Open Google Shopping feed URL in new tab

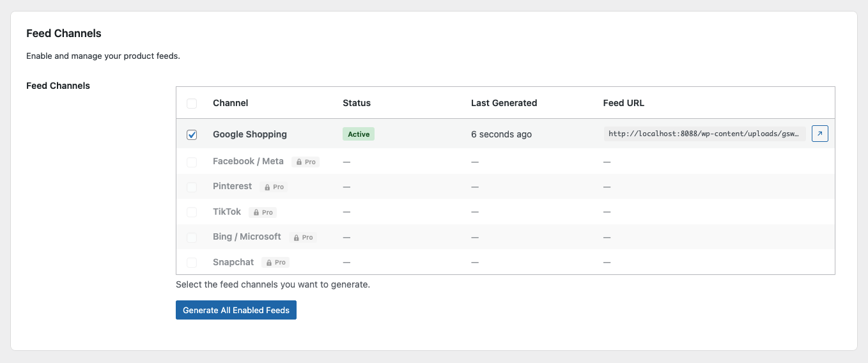coord(820,134)
